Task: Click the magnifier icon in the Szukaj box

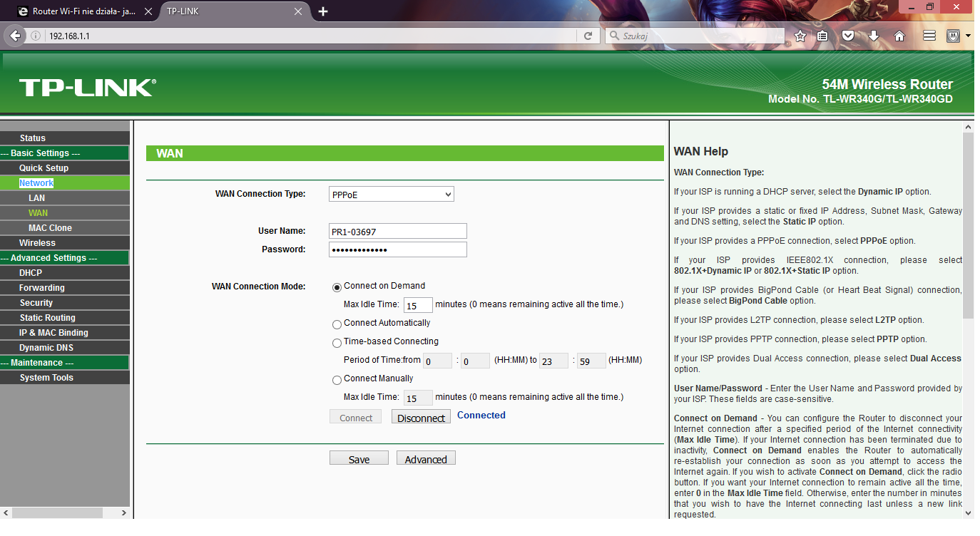Action: coord(614,36)
